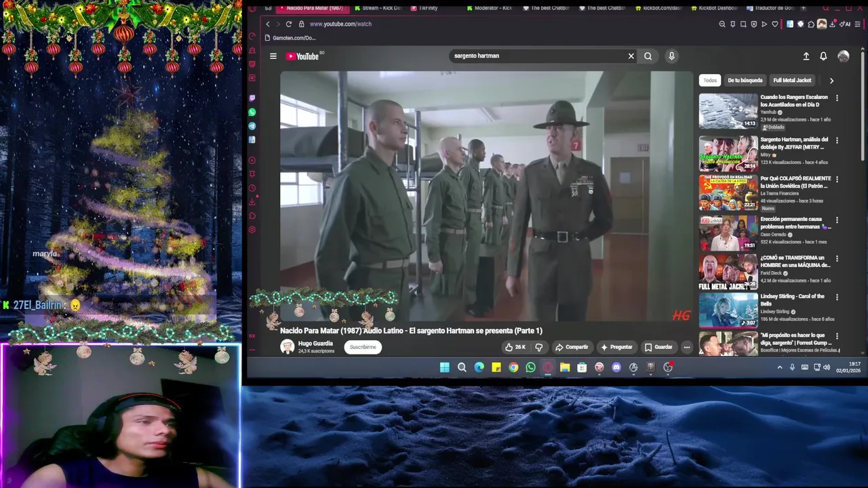Reload the page with the refresh button
This screenshot has height=488, width=868.
[289, 24]
